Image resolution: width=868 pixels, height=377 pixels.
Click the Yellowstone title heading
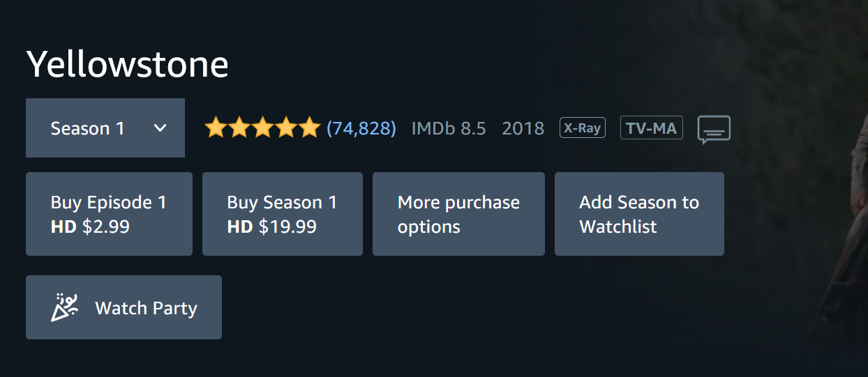pos(128,65)
